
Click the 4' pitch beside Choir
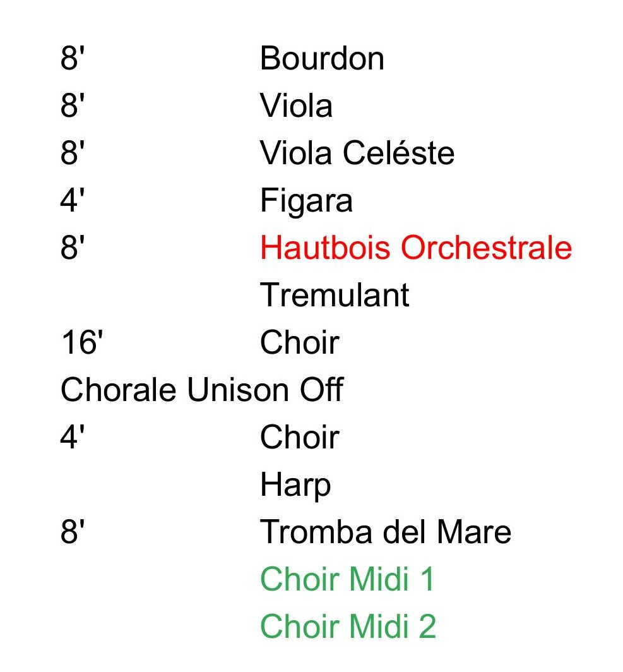(x=73, y=438)
